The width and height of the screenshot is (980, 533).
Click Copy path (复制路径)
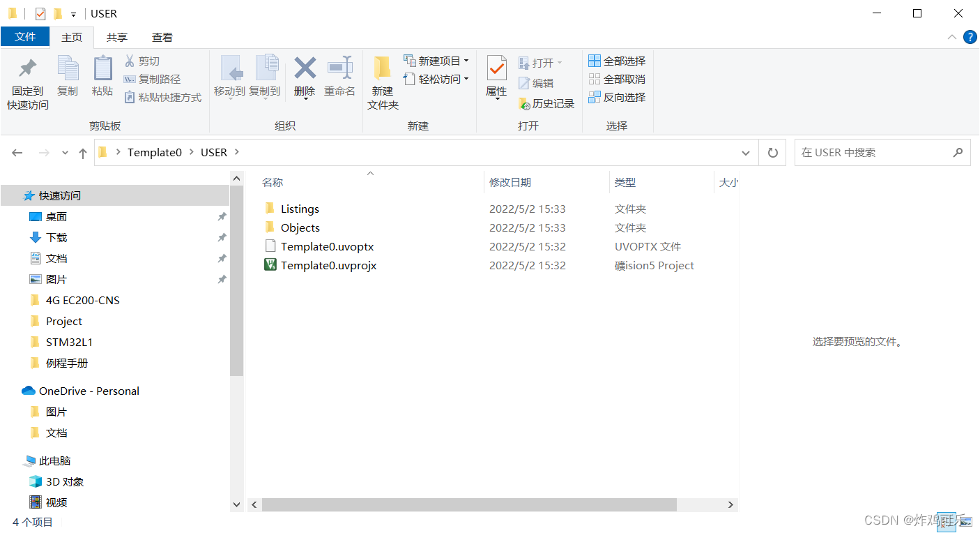point(152,80)
